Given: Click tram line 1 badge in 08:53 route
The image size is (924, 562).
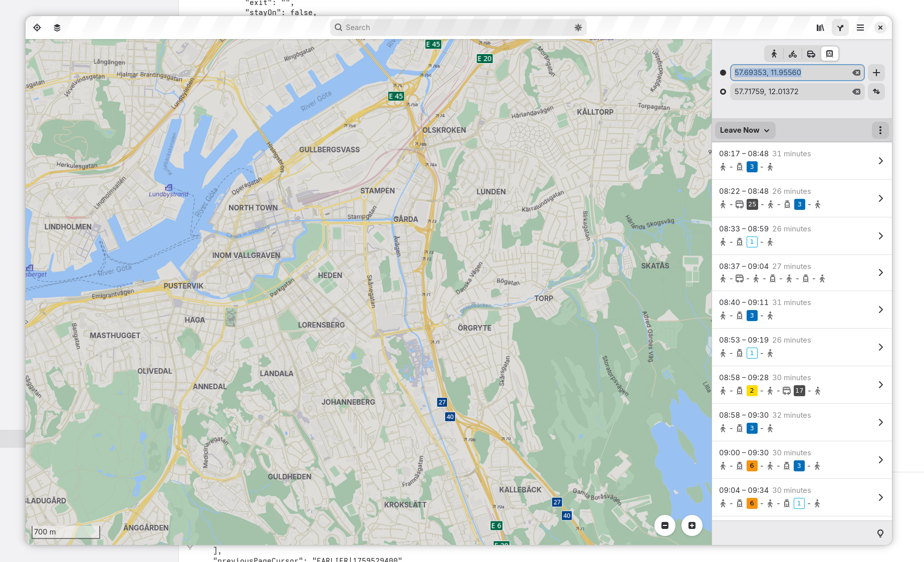Looking at the screenshot, I should pos(752,353).
